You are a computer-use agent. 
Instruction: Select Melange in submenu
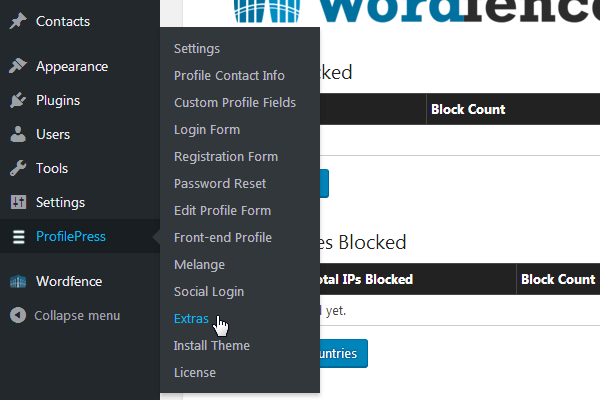click(199, 265)
